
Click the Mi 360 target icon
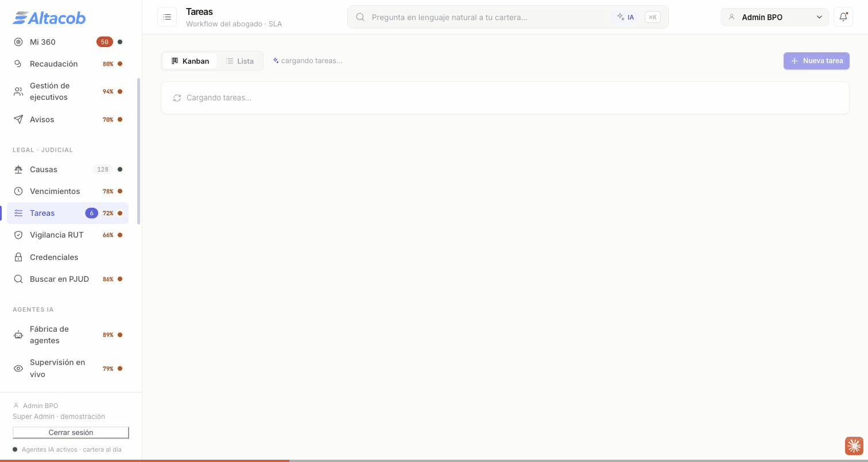(18, 42)
